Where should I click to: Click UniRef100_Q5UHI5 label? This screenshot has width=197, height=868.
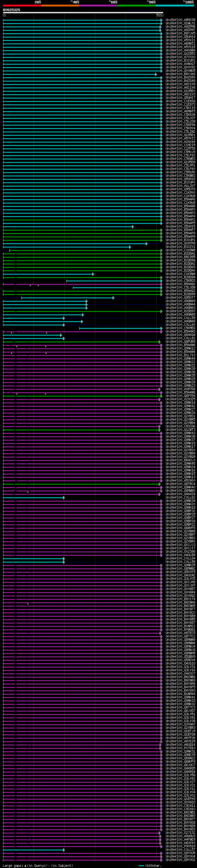click(x=180, y=226)
